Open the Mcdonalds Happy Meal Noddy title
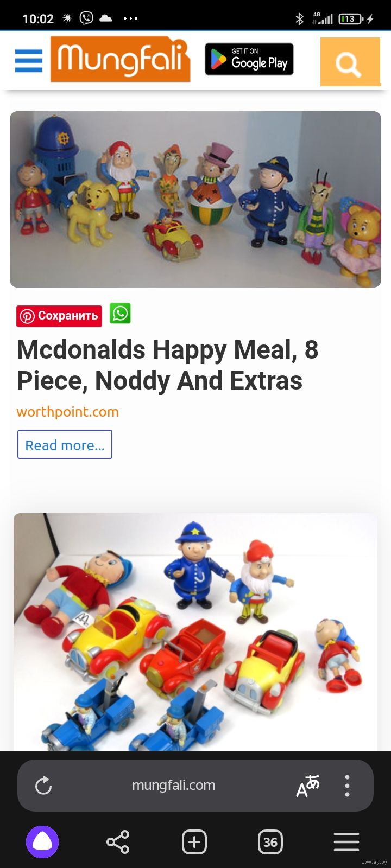 click(x=167, y=365)
